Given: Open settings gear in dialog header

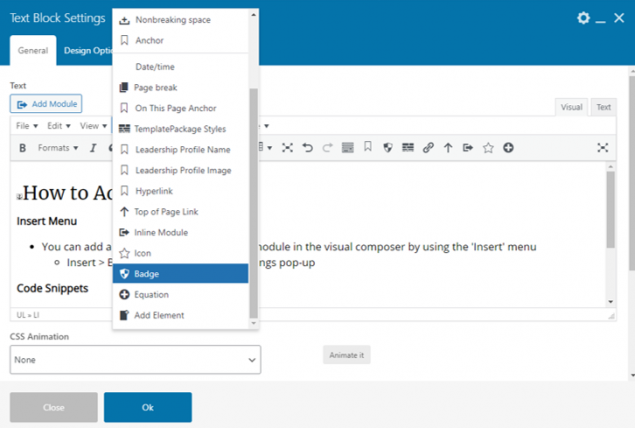Looking at the screenshot, I should [583, 18].
